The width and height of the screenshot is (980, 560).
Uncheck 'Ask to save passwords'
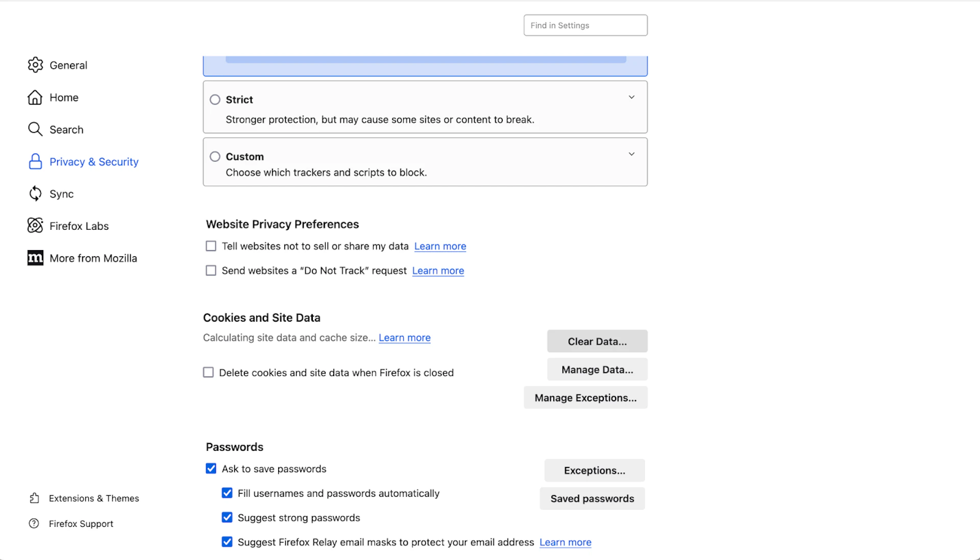211,469
